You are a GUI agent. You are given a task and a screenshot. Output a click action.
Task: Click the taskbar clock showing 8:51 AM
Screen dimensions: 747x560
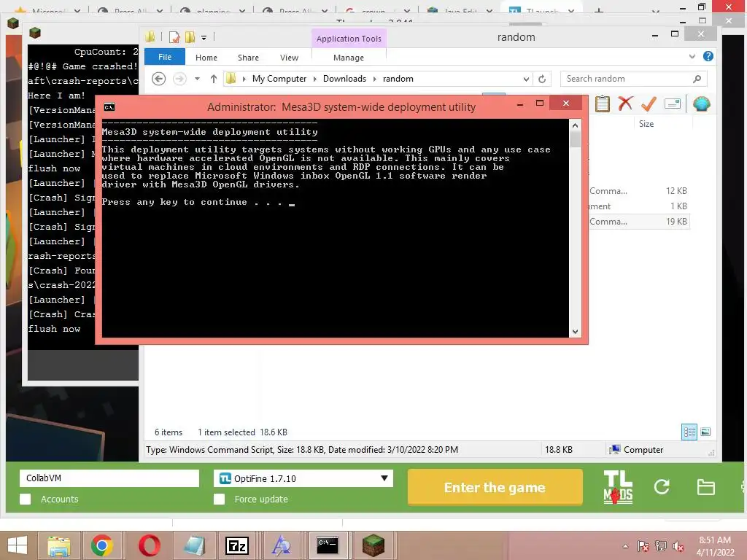715,545
